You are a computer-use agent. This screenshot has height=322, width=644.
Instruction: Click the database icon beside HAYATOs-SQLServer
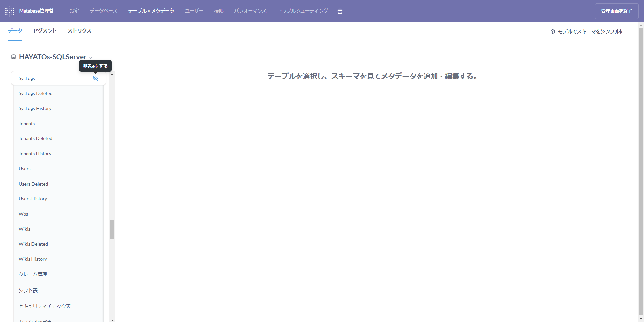tap(14, 57)
